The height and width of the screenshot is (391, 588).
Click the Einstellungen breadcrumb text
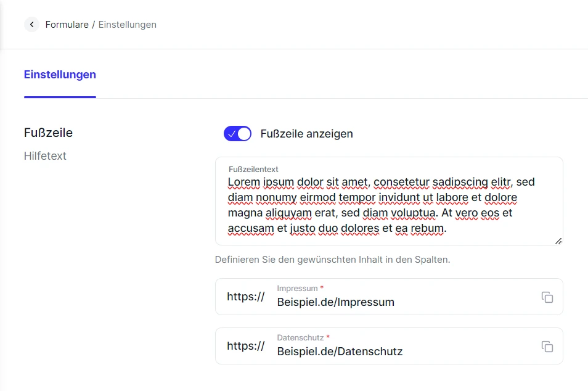point(128,25)
